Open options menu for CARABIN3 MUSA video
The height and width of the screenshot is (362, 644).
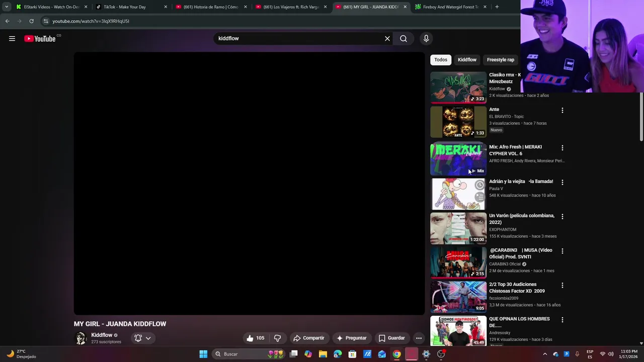[x=562, y=251]
